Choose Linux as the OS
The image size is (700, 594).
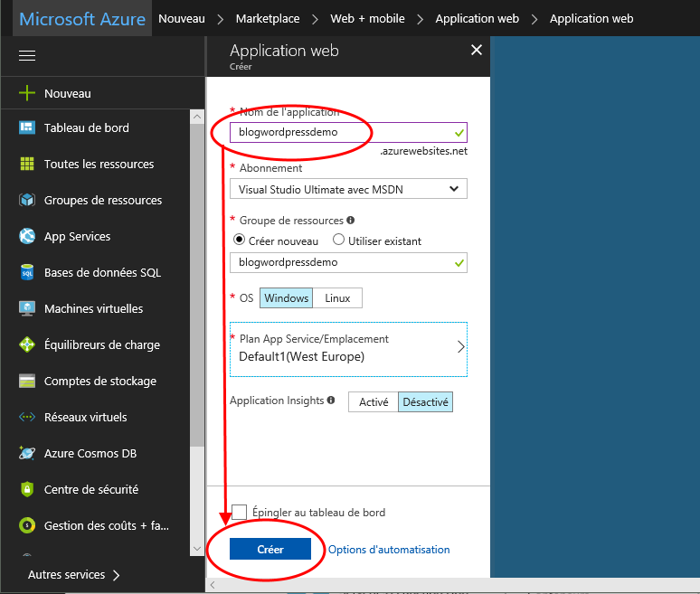point(337,298)
